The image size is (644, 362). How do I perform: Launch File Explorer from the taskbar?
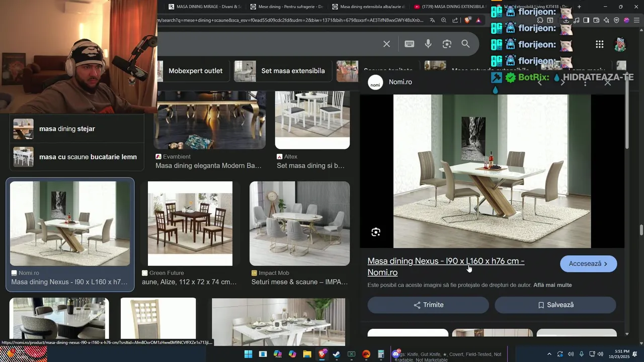coord(307,354)
